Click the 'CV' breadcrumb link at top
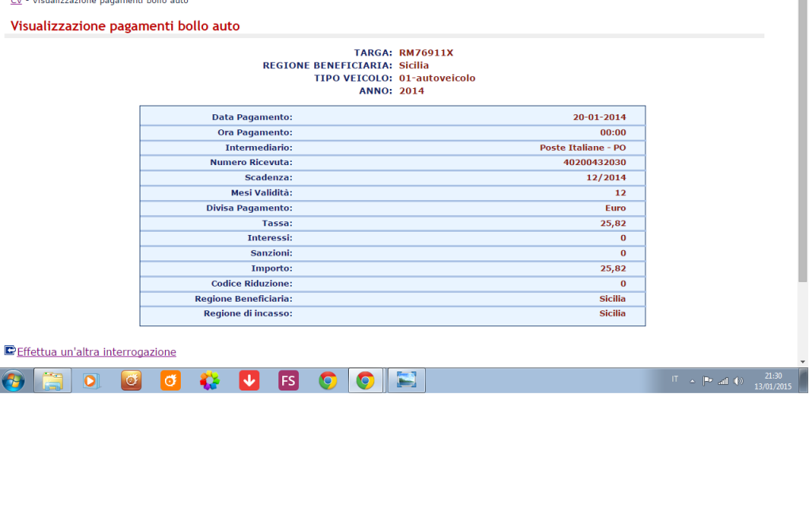The image size is (812, 508). [x=15, y=2]
